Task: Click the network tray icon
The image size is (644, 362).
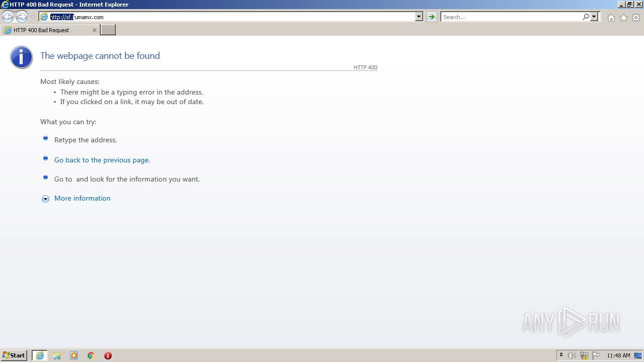Action: tap(584, 355)
